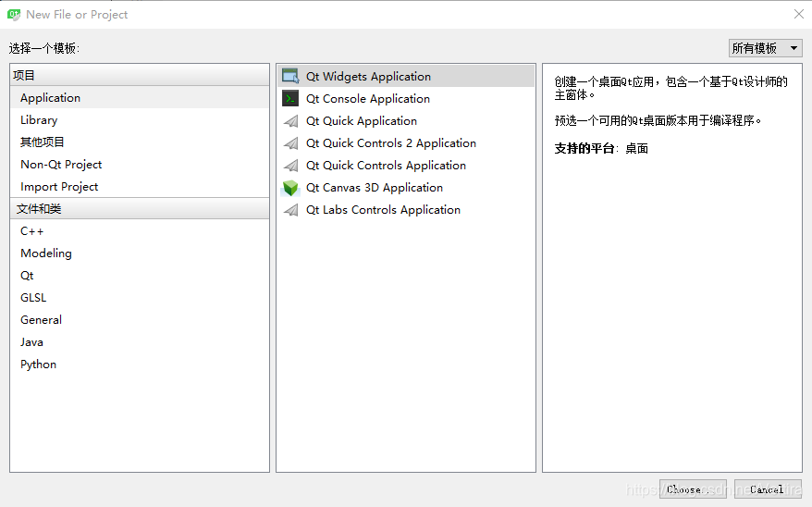Select the Library project category
Screen dimensions: 812x507
[140, 119]
